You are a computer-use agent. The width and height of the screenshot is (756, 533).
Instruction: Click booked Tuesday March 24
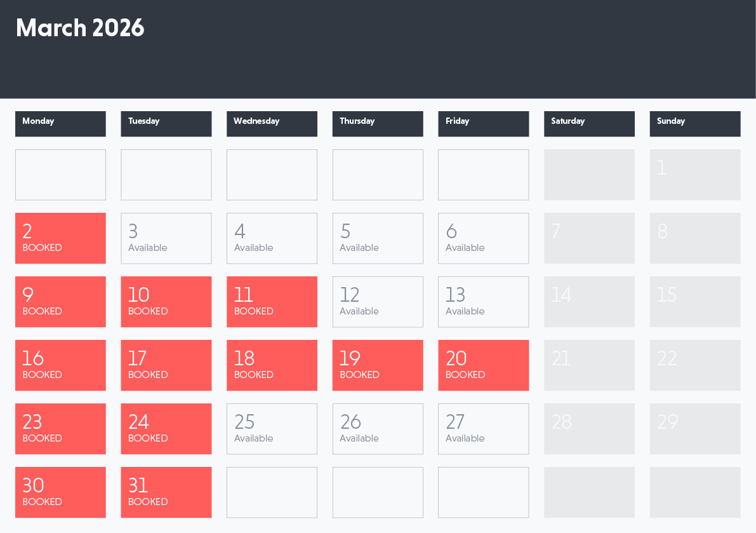[x=166, y=429]
